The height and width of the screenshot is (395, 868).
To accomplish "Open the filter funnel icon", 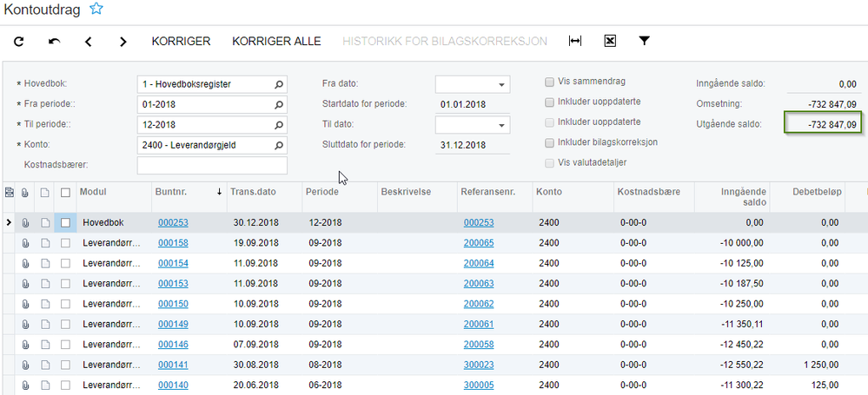I will point(644,41).
